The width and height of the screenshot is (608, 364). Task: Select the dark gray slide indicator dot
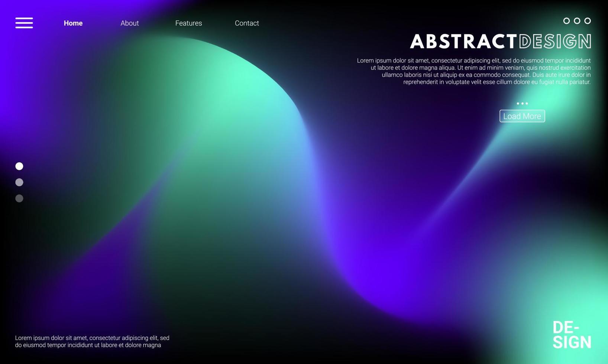click(x=19, y=198)
